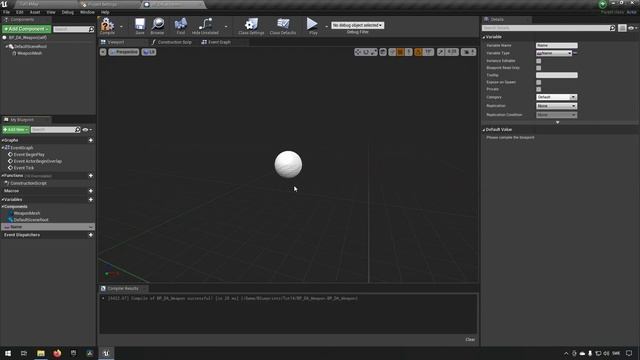The width and height of the screenshot is (640, 360).
Task: Start Play in the toolbar
Action: coord(313,25)
